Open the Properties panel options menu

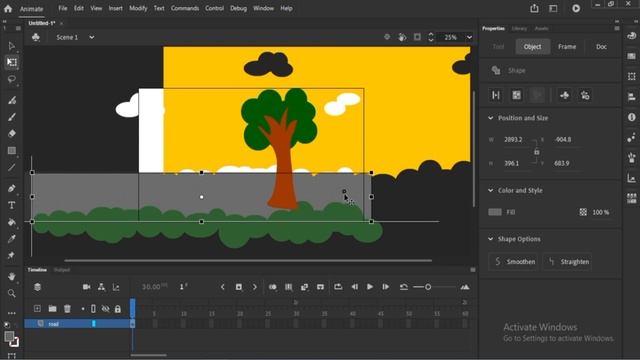[x=617, y=28]
